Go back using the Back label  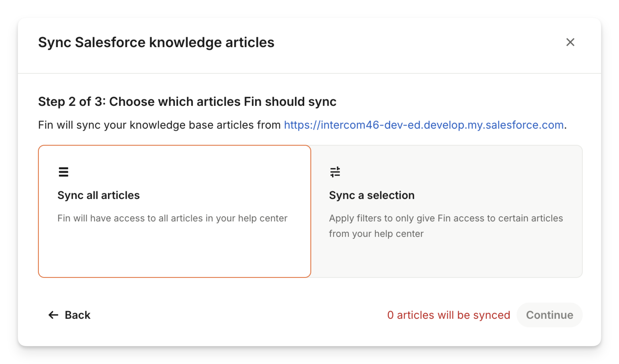tap(77, 315)
